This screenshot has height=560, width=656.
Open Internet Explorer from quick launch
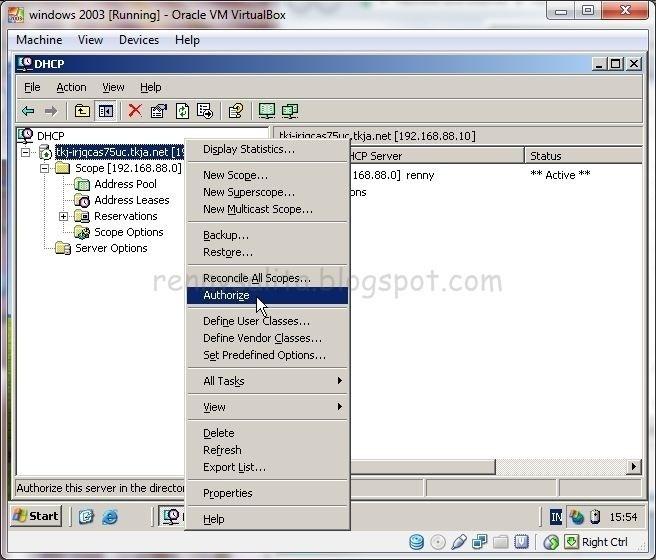(x=110, y=517)
